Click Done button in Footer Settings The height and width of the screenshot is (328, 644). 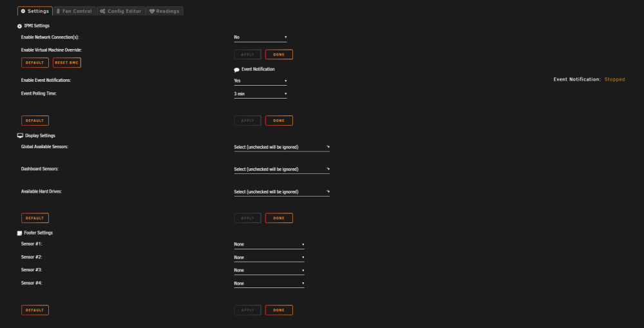(x=279, y=310)
